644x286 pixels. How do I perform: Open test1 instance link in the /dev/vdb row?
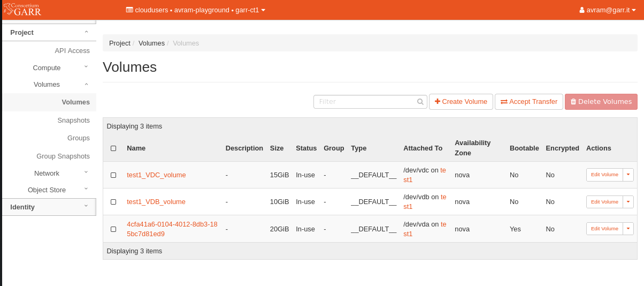pos(425,202)
